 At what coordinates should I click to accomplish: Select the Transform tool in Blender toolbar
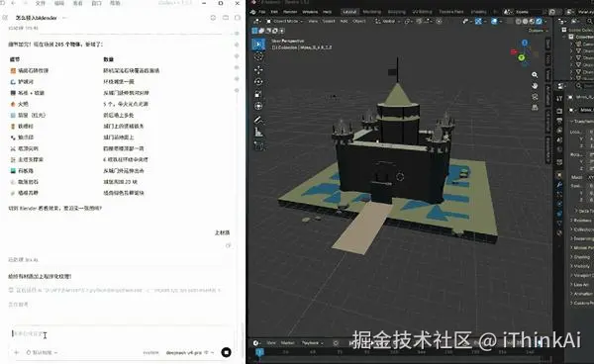coord(258,106)
